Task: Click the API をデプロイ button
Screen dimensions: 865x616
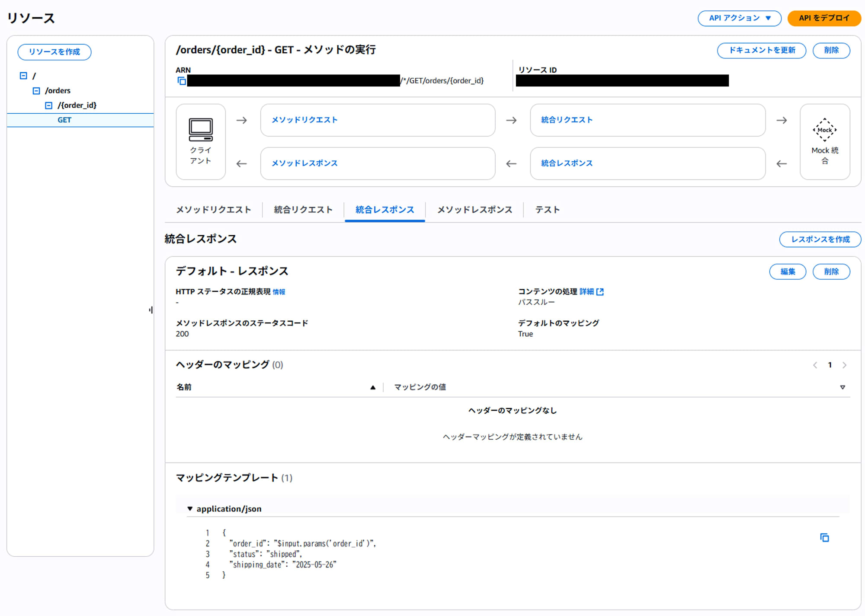Action: (824, 18)
